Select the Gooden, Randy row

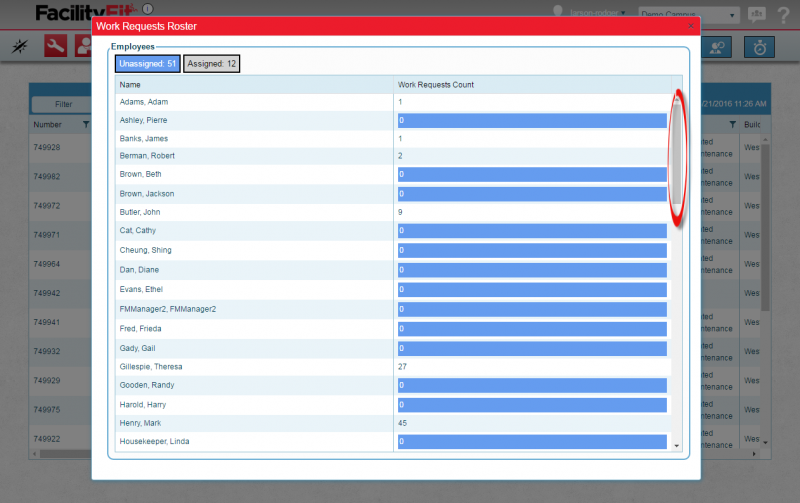[x=393, y=385]
